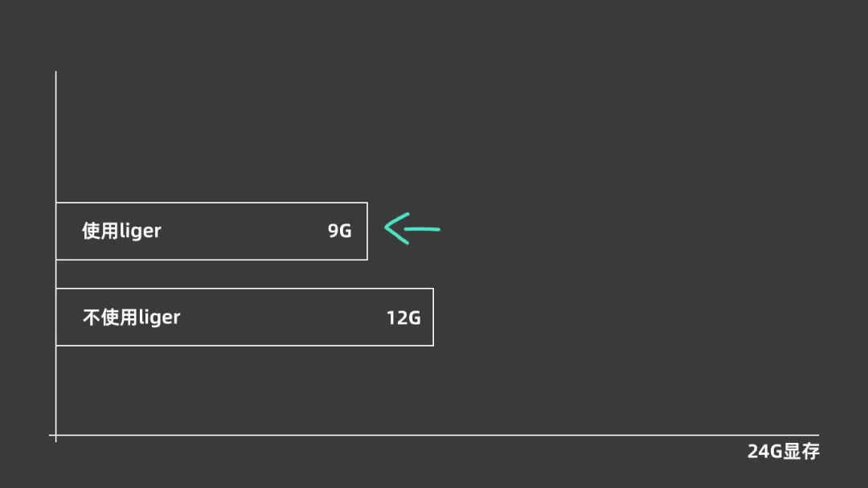Click the horizontal axis line right end
Screen dimensions: 868x488
(817, 435)
